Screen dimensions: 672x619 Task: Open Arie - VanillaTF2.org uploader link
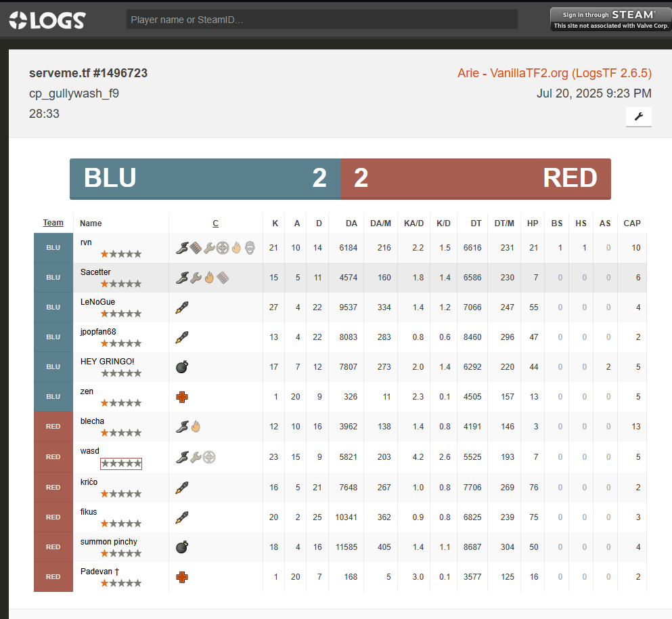tap(554, 73)
